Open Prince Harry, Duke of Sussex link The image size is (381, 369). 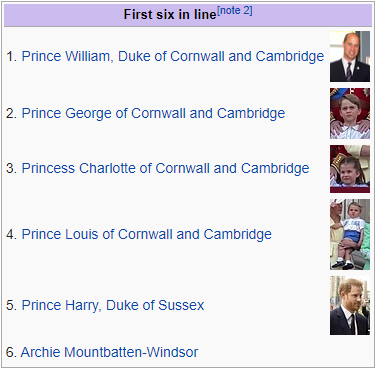point(113,305)
